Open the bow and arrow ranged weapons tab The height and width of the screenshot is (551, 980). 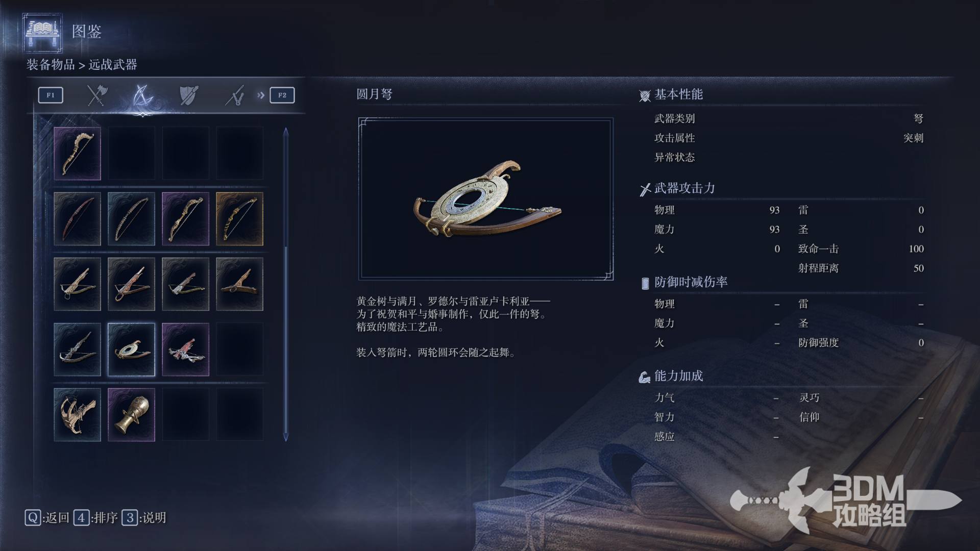pyautogui.click(x=142, y=95)
